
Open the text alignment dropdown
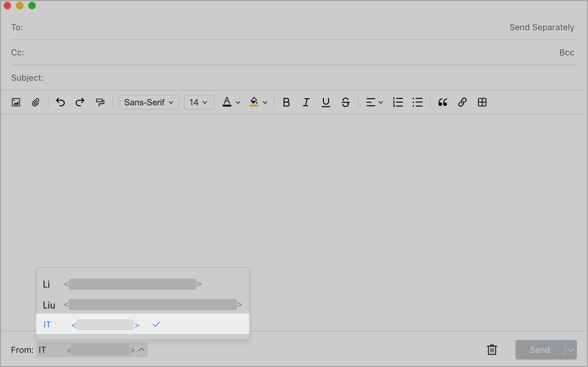374,102
